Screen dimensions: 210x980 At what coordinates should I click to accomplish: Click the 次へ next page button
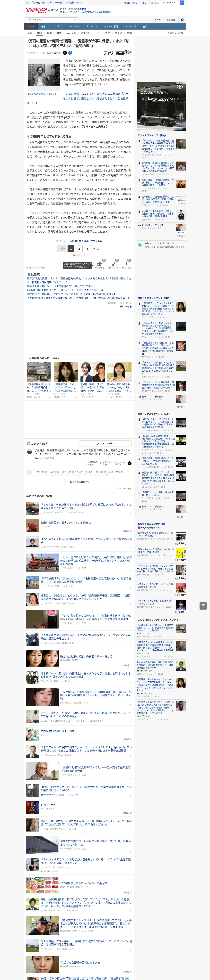coord(96,249)
